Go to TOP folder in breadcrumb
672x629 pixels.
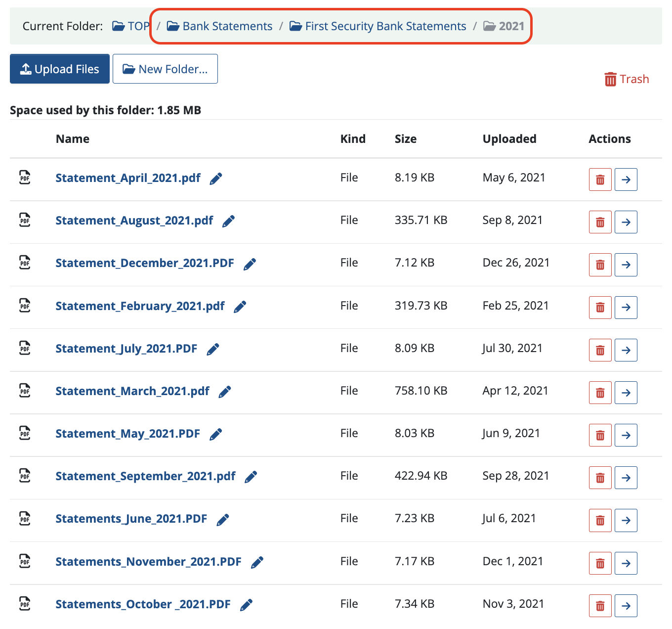coord(131,26)
